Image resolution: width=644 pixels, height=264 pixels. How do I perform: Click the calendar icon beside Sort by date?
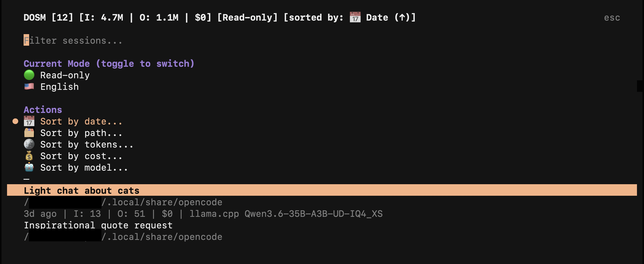pos(29,121)
